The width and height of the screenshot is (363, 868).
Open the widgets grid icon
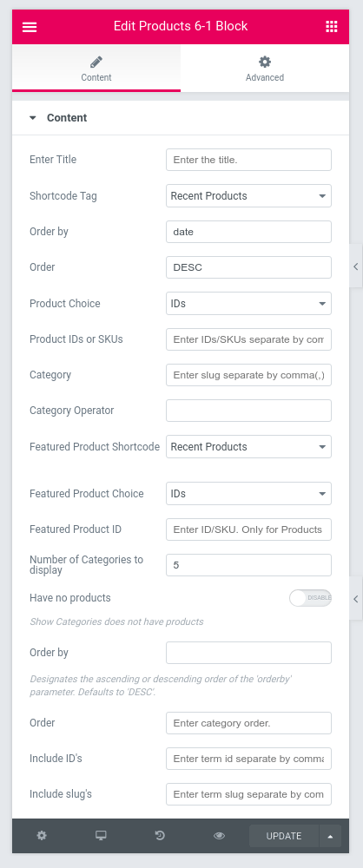click(332, 27)
